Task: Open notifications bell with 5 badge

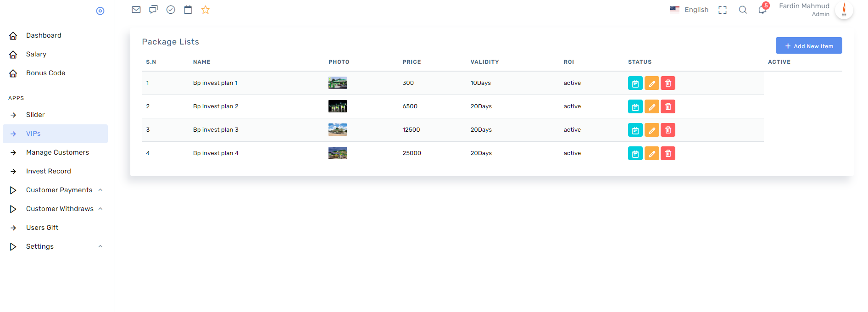Action: pyautogui.click(x=762, y=10)
